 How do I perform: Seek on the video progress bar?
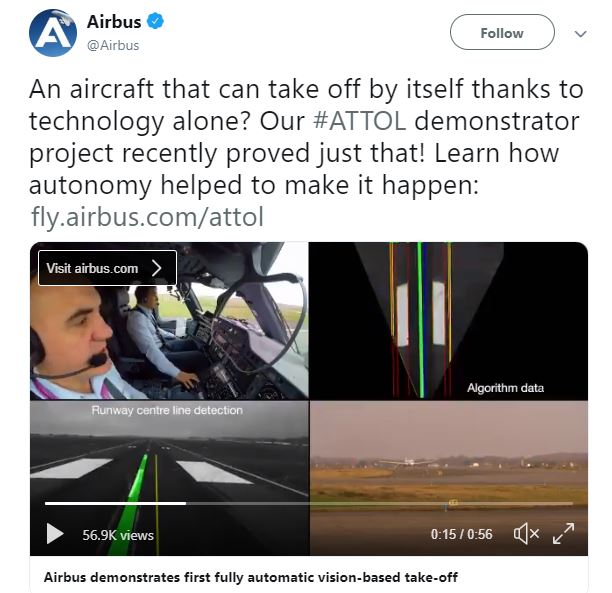click(x=309, y=504)
